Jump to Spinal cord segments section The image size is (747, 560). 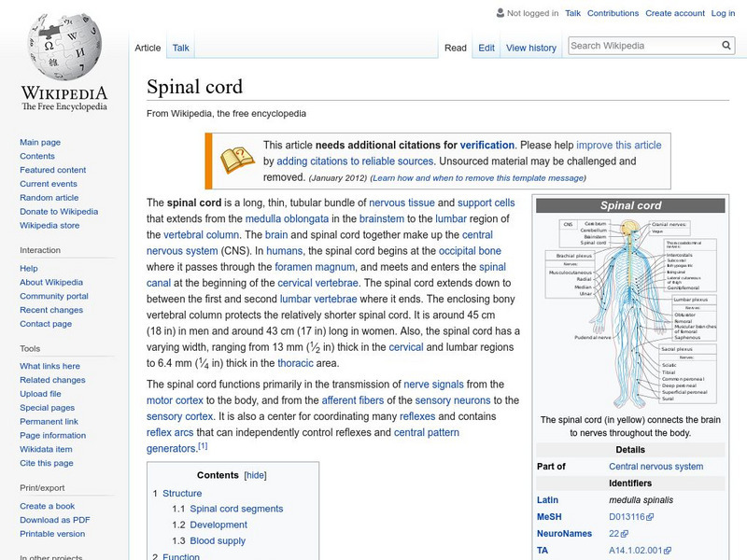(x=236, y=509)
